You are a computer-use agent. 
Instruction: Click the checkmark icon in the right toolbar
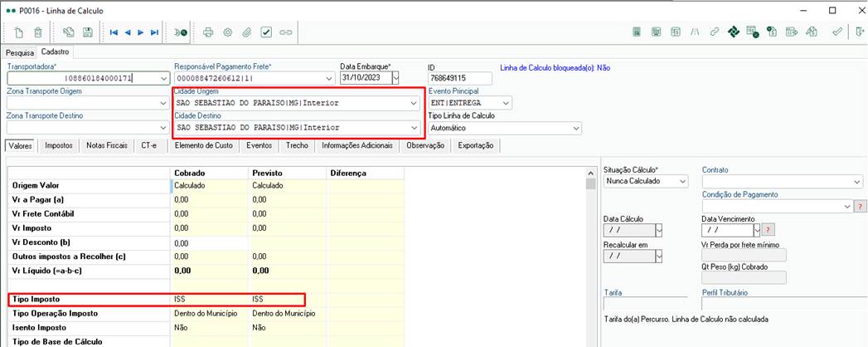click(837, 32)
